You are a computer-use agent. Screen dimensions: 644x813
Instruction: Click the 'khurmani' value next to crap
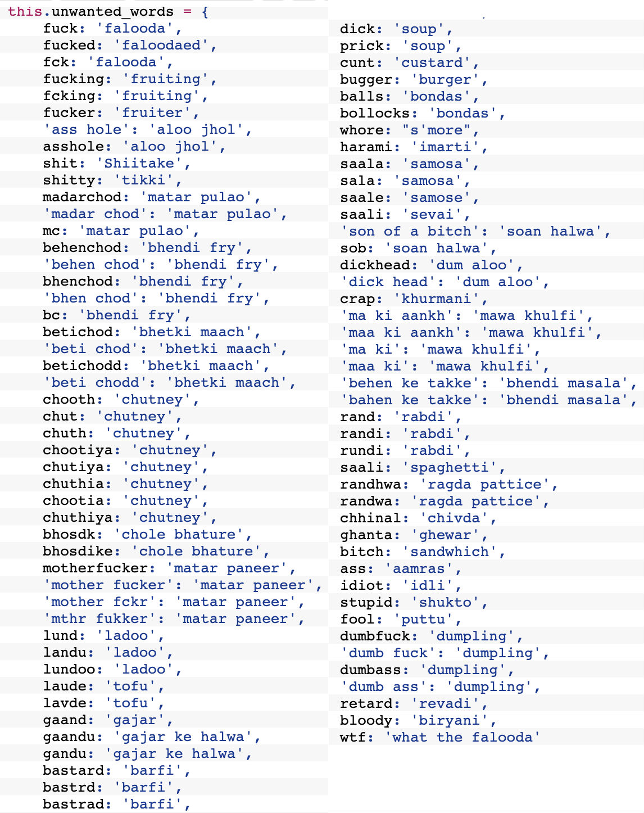coord(436,299)
